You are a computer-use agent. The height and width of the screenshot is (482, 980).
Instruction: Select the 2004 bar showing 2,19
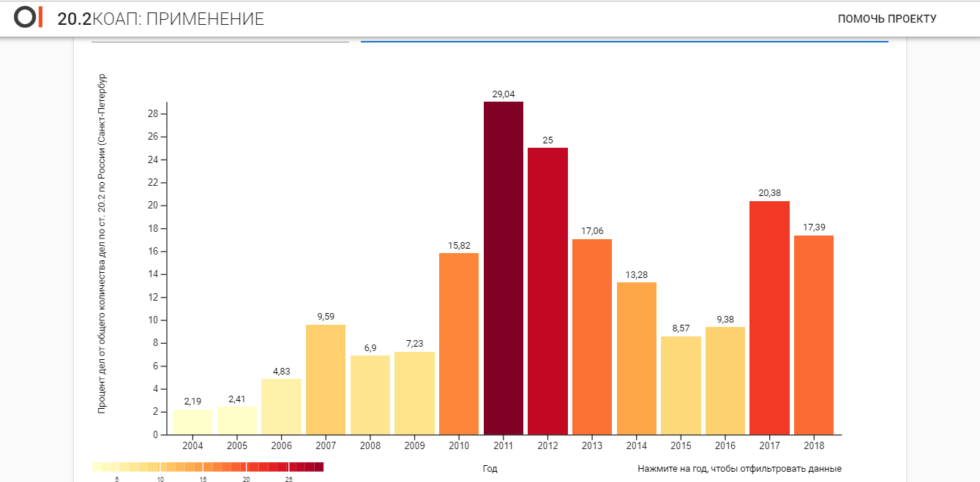[192, 422]
